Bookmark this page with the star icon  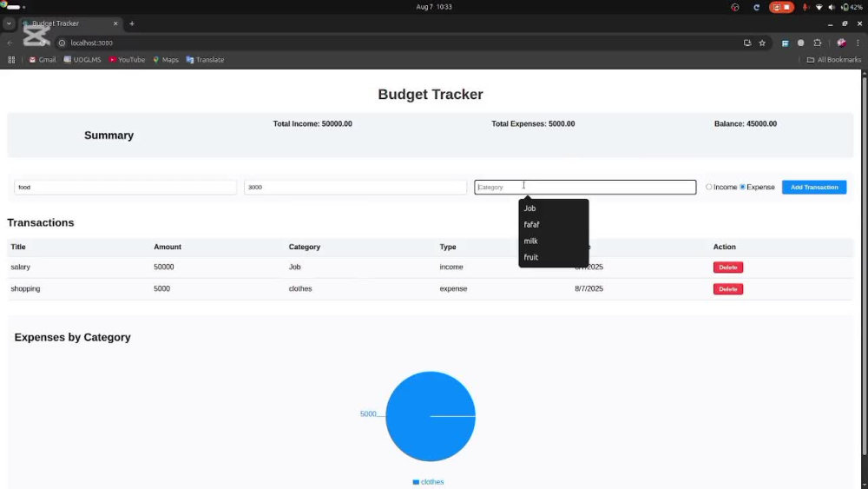click(x=762, y=43)
